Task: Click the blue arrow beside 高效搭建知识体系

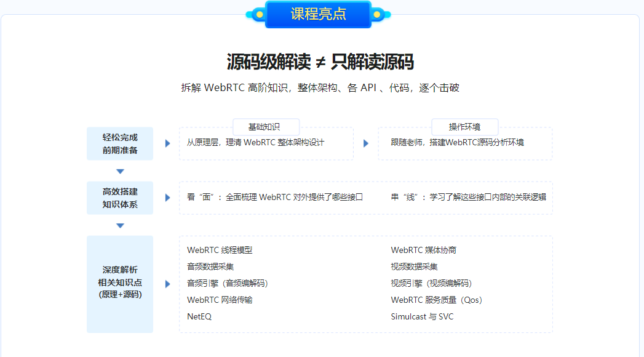Action: click(x=167, y=198)
